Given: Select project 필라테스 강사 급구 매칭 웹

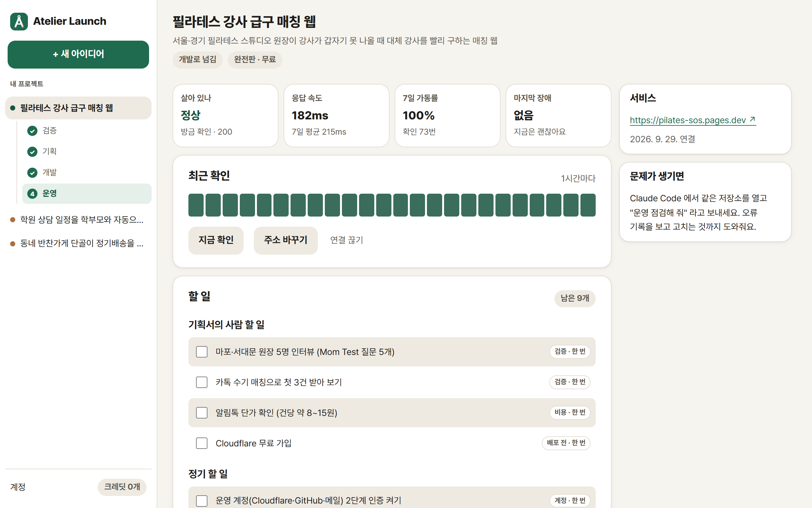Looking at the screenshot, I should coord(78,108).
